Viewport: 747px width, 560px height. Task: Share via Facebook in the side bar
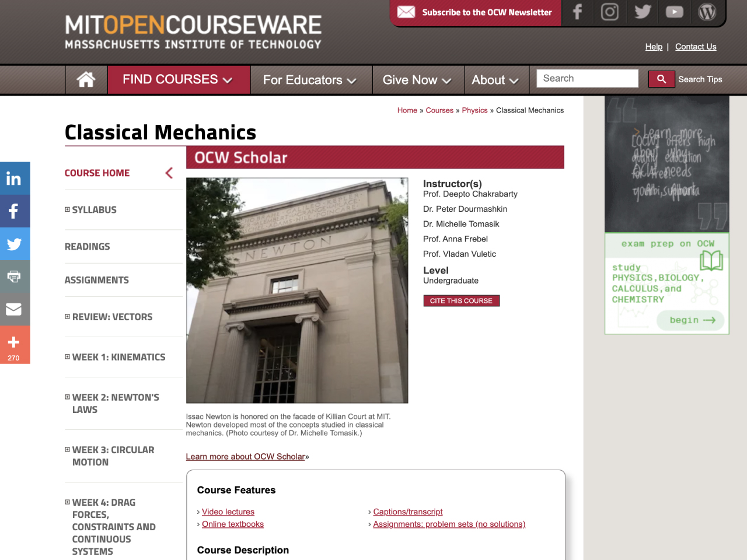coord(15,211)
